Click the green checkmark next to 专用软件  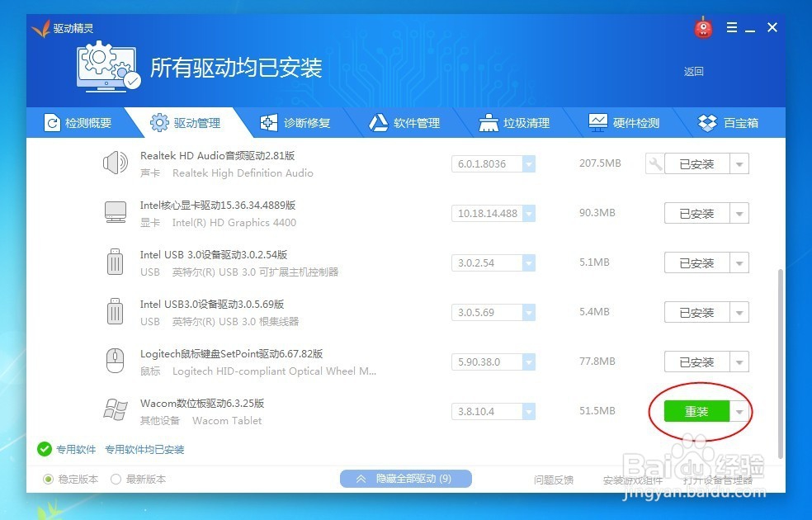point(45,449)
